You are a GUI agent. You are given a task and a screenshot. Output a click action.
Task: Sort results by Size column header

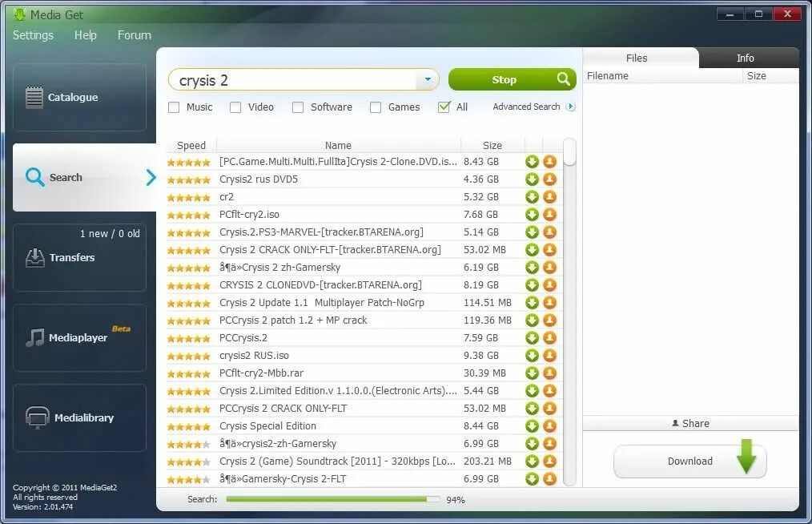tap(492, 145)
